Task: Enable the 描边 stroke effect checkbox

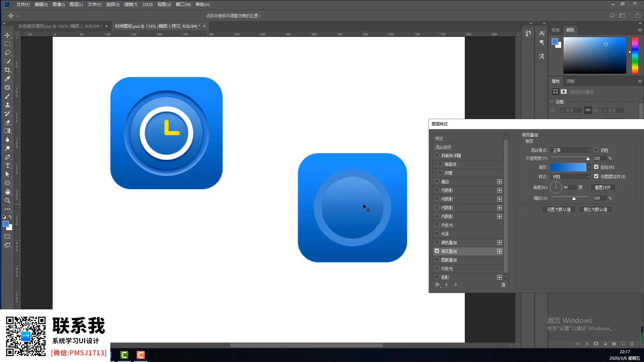Action: point(437,181)
